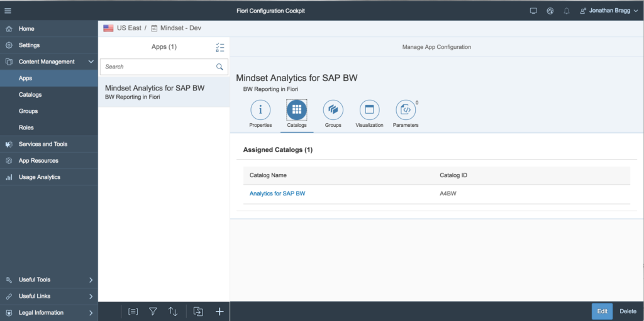Select Catalogs in the sidebar
This screenshot has height=321, width=644.
pos(49,94)
